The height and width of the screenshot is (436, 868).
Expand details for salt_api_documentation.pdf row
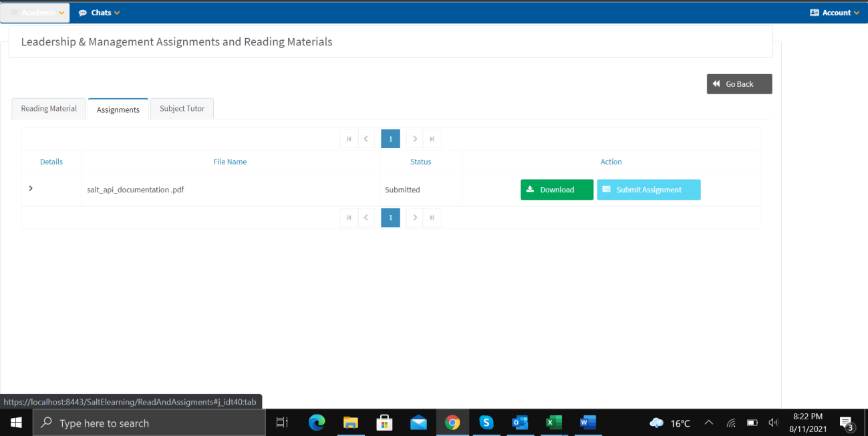coord(30,188)
